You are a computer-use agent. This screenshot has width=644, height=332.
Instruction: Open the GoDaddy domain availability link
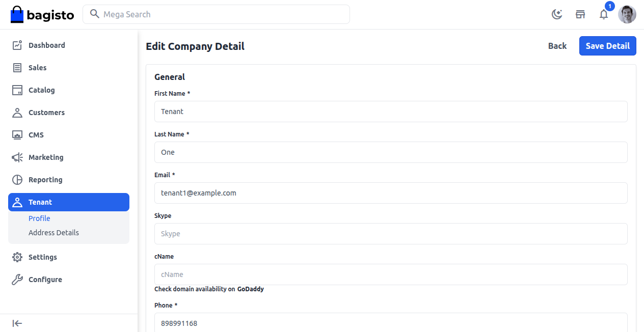point(250,289)
